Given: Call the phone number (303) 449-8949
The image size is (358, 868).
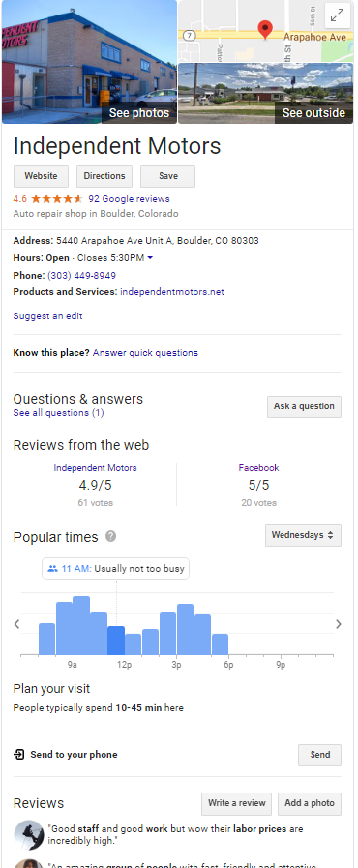Looking at the screenshot, I should 81,275.
